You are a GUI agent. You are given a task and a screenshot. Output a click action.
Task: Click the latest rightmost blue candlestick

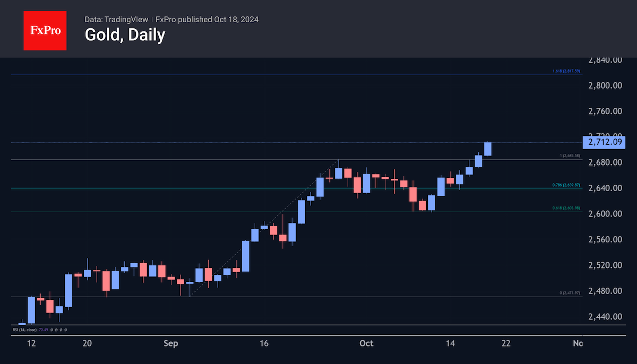(487, 149)
